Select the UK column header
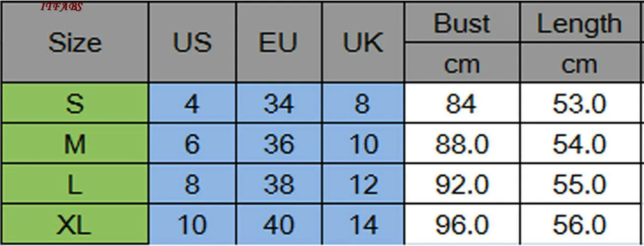Viewport: 644px width, 246px height. click(x=363, y=42)
